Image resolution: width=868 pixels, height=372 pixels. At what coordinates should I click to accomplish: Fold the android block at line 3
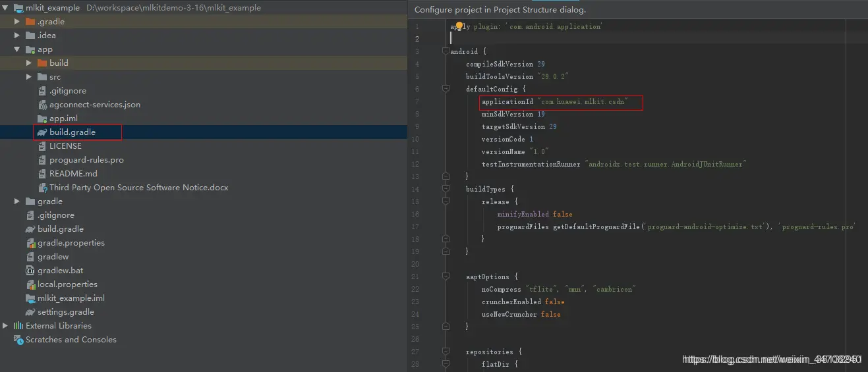(x=446, y=51)
